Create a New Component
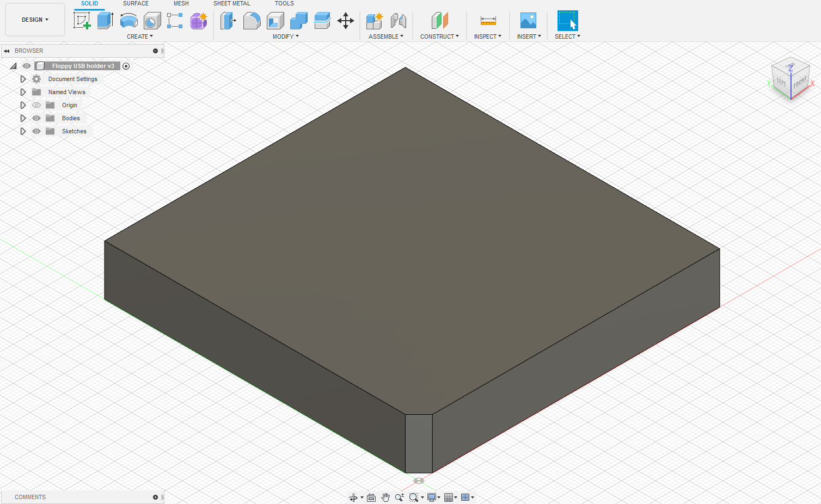Viewport: 821px width, 504px height. 375,21
